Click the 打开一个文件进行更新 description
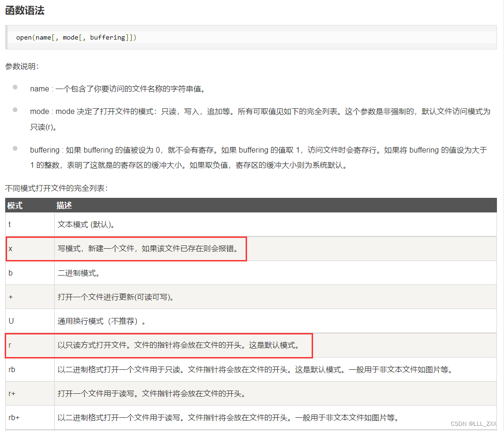Viewport: 504px width, 431px height. (116, 297)
